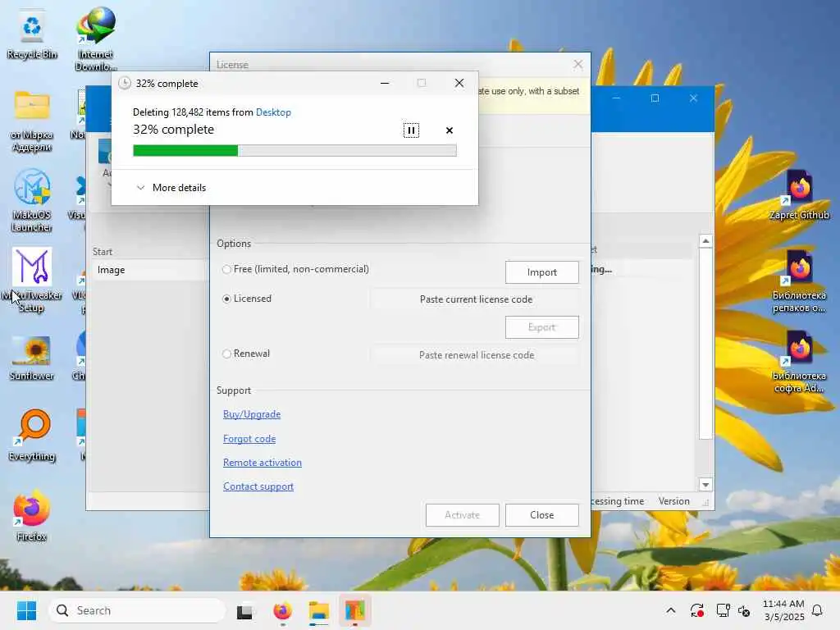Image resolution: width=840 pixels, height=630 pixels.
Task: Select the Licensed radio option
Action: [246, 299]
